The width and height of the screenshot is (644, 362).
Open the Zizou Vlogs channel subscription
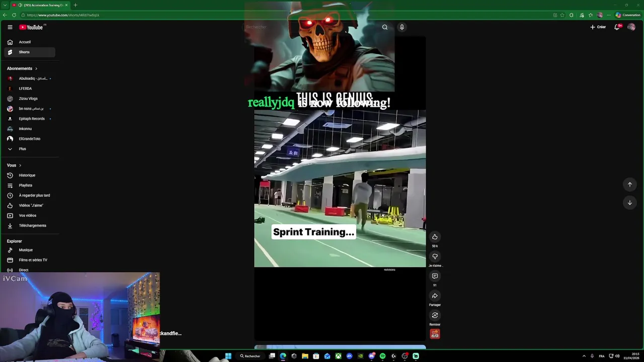(x=30, y=99)
